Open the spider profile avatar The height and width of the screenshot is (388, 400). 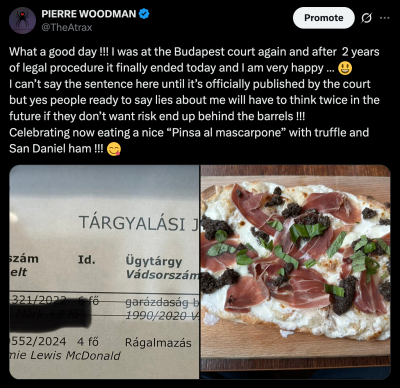[22, 21]
